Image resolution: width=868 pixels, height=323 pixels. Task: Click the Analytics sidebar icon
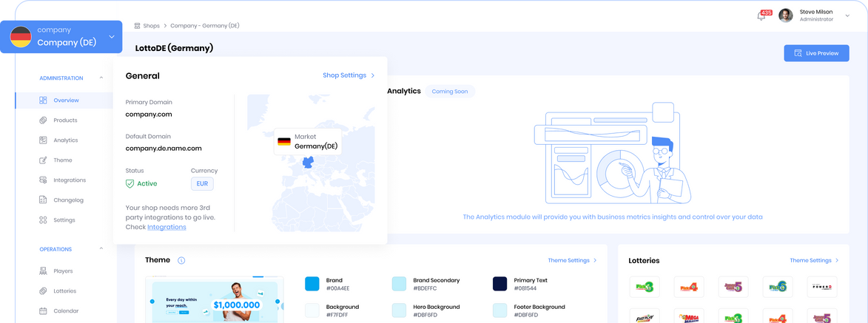point(44,140)
